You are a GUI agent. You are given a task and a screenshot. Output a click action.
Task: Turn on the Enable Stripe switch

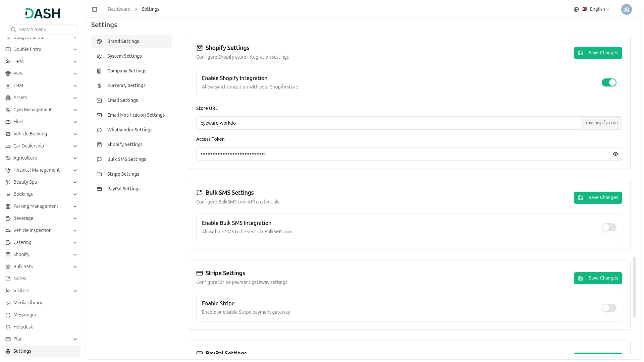[609, 308]
